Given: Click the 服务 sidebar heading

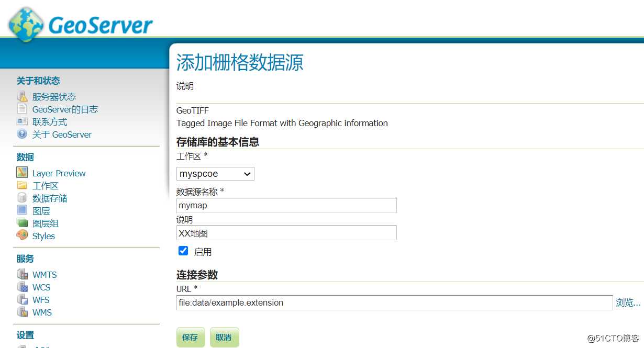Looking at the screenshot, I should coord(25,259).
